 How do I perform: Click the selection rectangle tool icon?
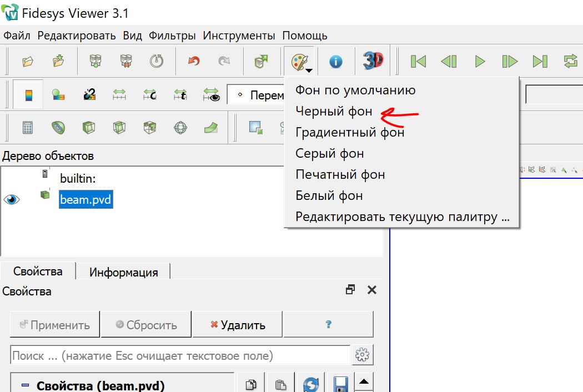[x=256, y=128]
